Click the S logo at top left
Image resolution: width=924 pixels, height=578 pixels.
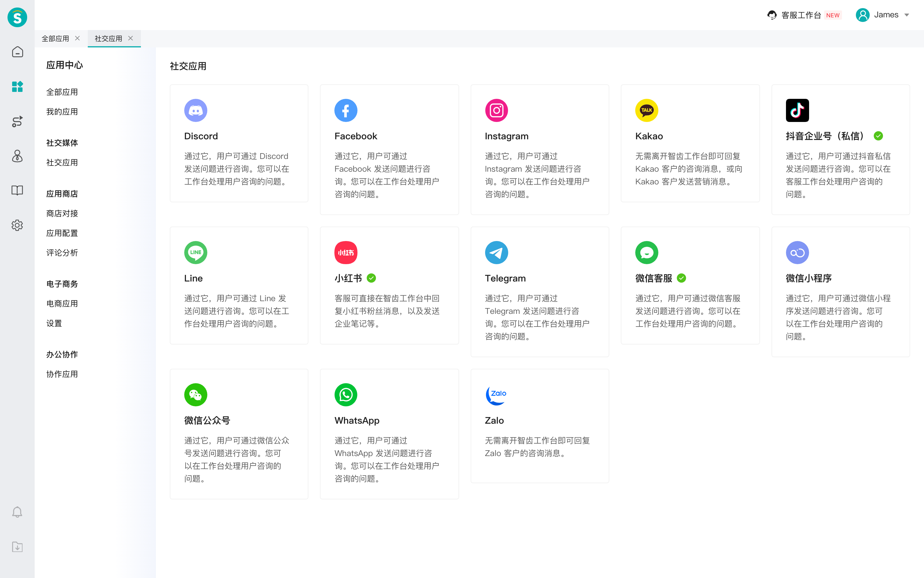(17, 17)
